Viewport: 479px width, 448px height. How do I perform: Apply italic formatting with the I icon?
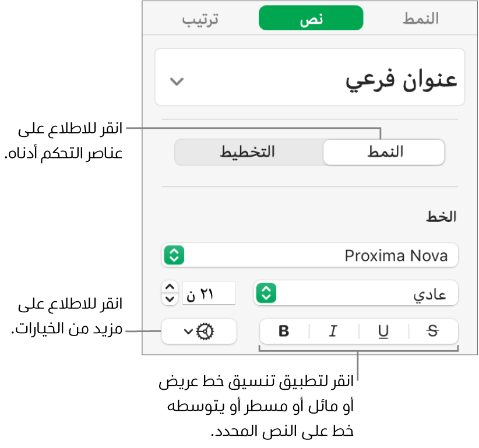click(x=333, y=331)
